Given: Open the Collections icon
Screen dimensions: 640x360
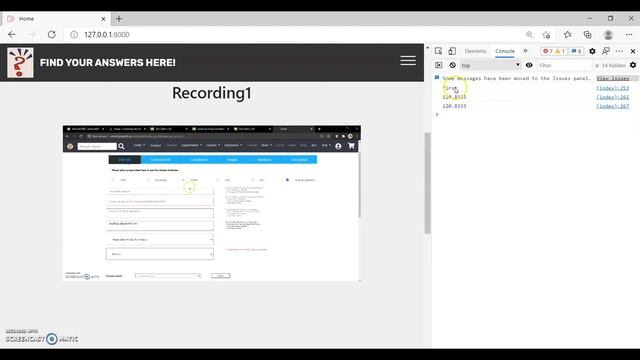Looking at the screenshot, I should 588,35.
